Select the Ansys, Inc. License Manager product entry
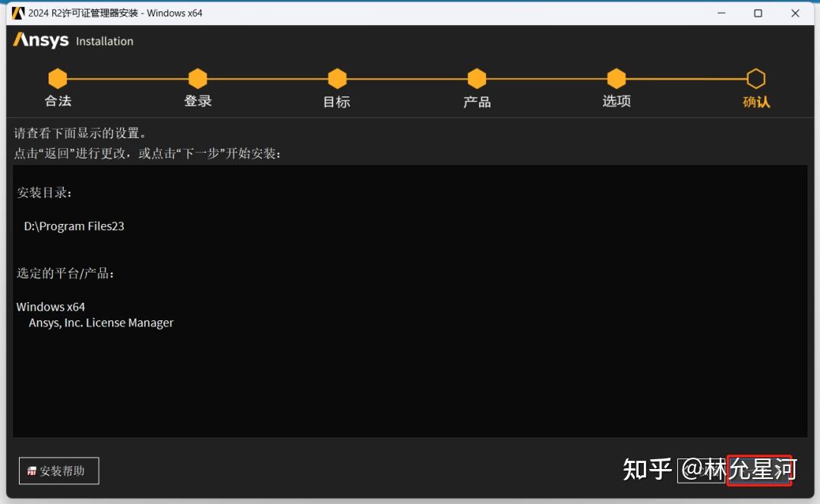The width and height of the screenshot is (820, 504). [101, 323]
